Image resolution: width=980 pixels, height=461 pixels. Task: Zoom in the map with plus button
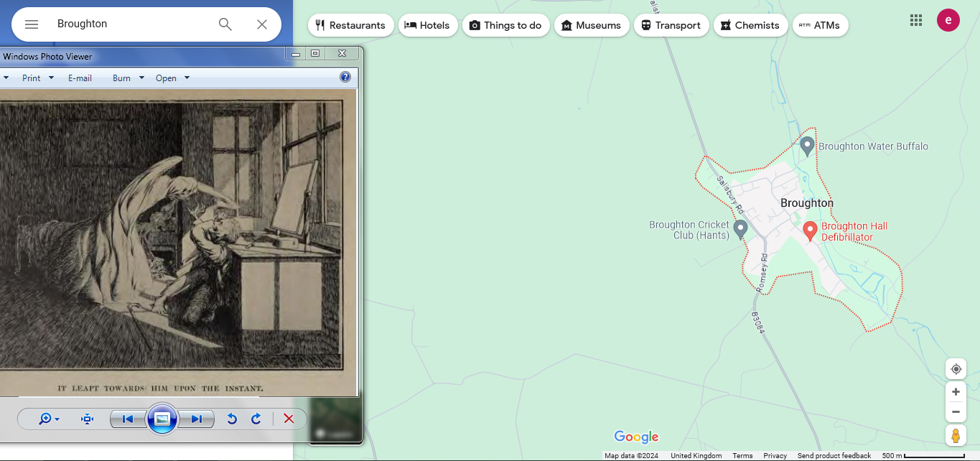[956, 392]
